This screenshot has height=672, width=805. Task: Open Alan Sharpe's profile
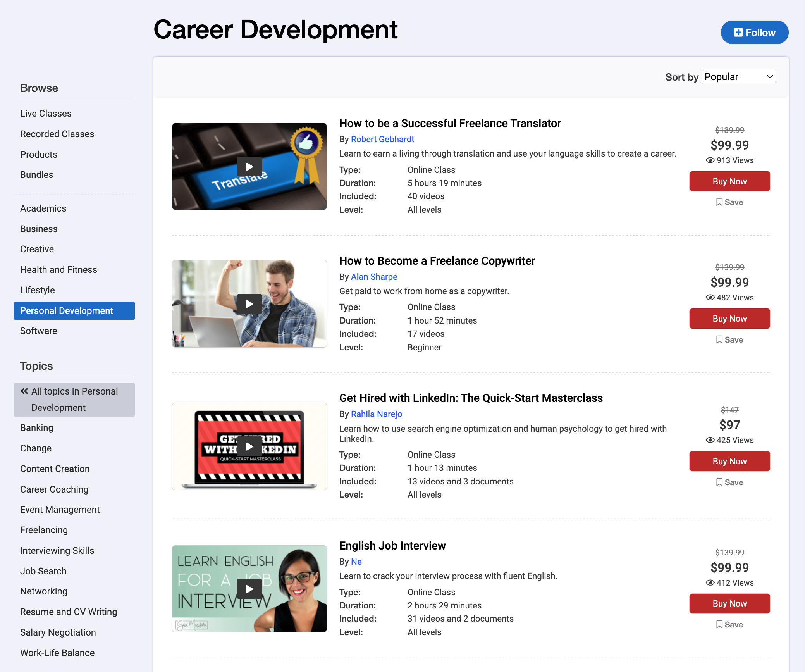click(374, 277)
